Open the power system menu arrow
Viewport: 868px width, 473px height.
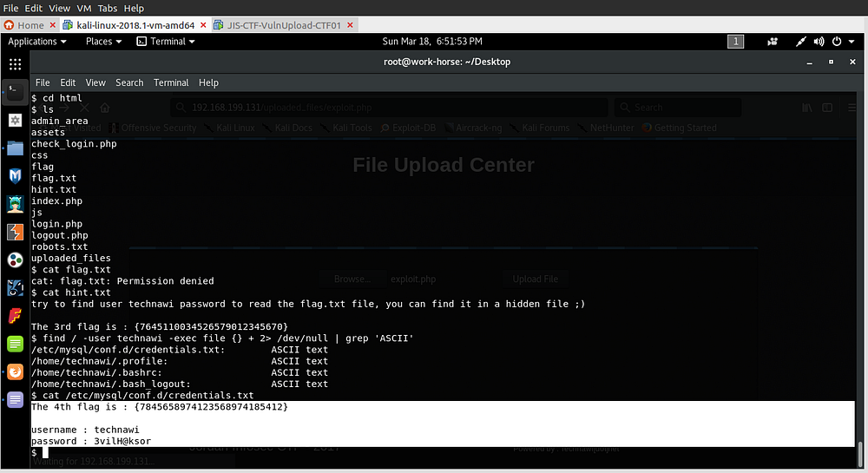[852, 42]
